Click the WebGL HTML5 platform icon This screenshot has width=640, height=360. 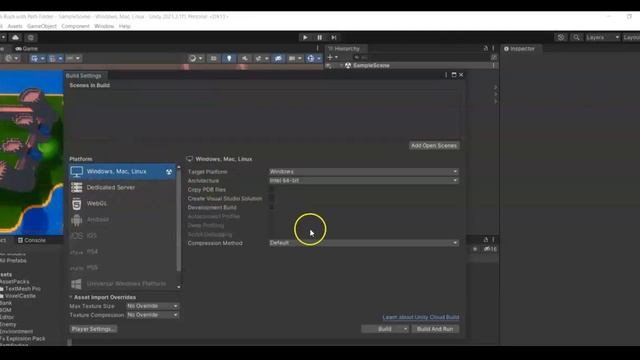click(x=76, y=203)
